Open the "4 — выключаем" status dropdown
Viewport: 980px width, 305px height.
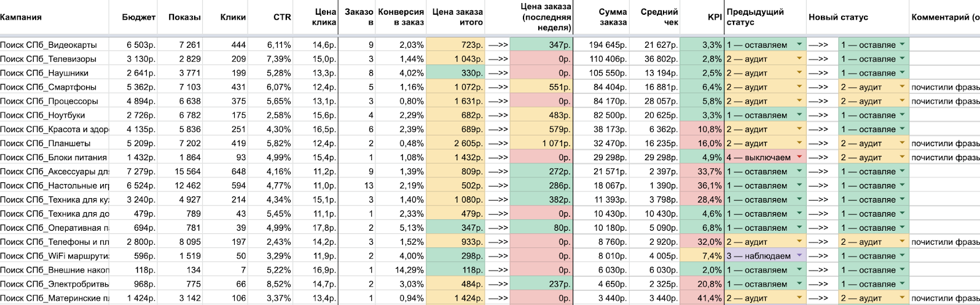(x=799, y=158)
